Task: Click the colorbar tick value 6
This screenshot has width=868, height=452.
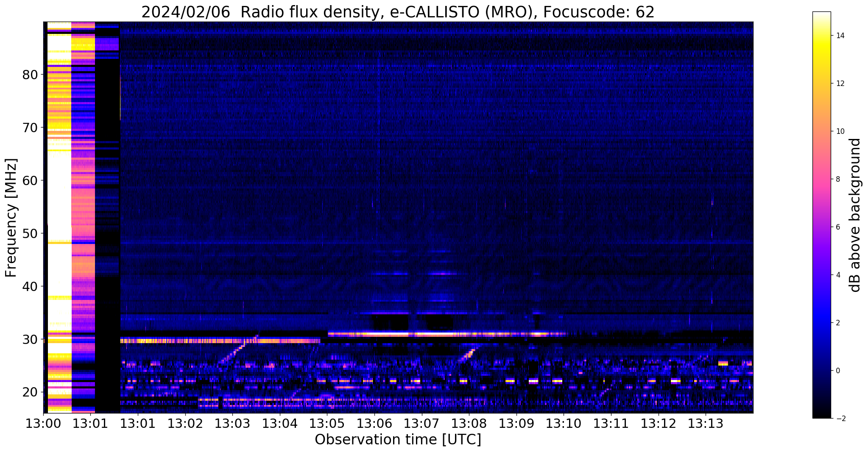Action: coord(837,227)
